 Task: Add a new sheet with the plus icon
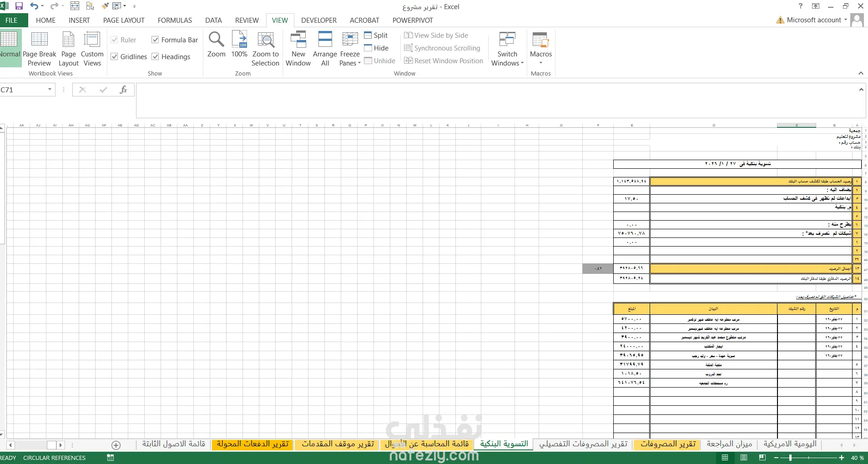(x=116, y=445)
